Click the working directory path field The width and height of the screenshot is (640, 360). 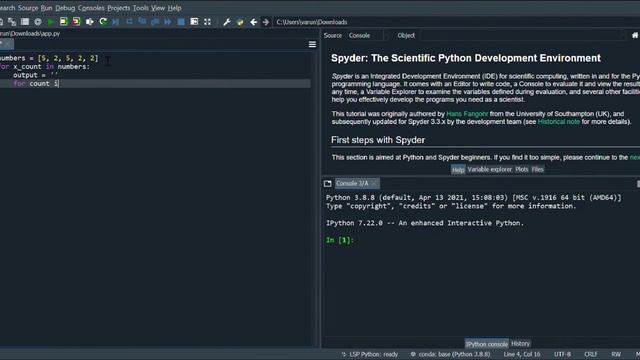457,22
